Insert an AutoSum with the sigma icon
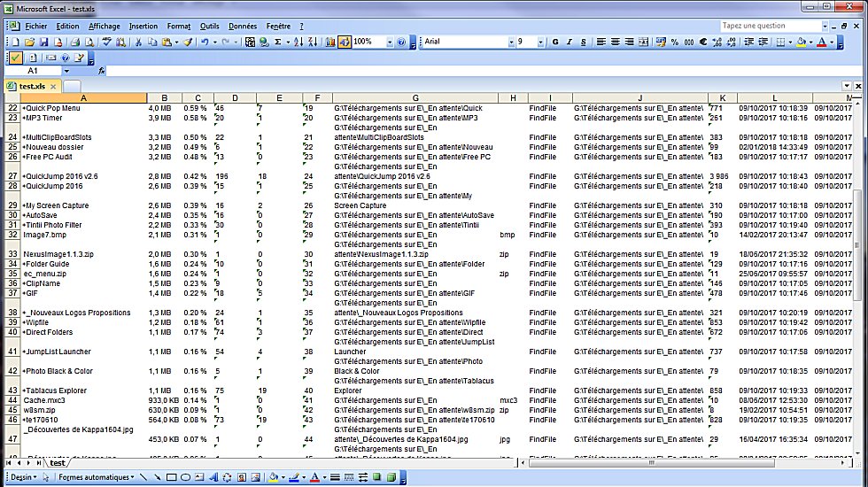 (278, 43)
